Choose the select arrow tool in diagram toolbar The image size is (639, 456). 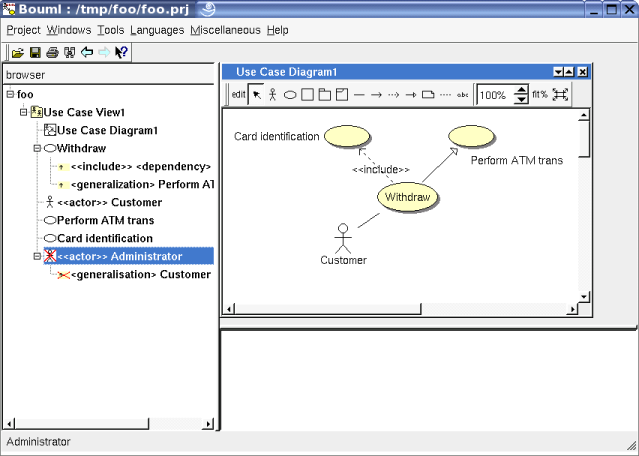coord(256,95)
